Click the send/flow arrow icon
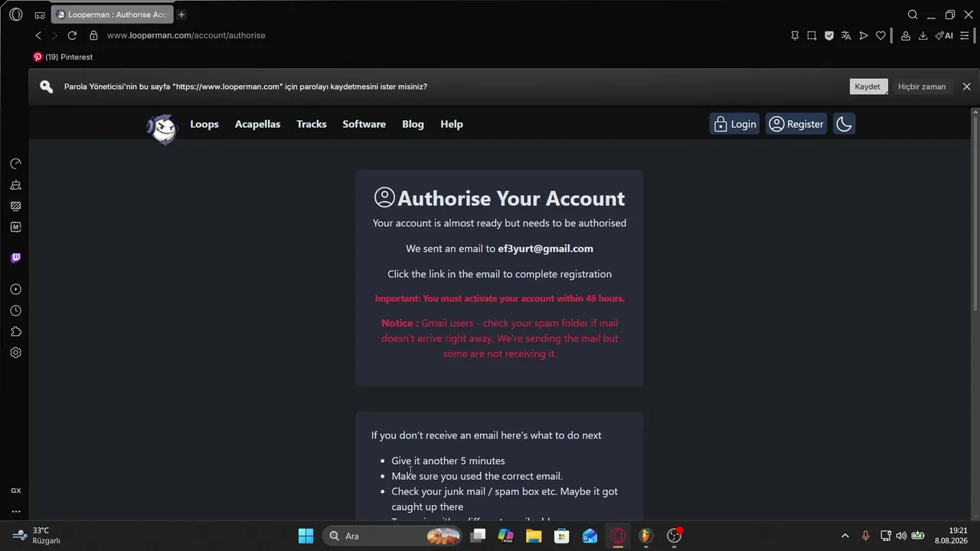The width and height of the screenshot is (980, 551). coord(864,35)
